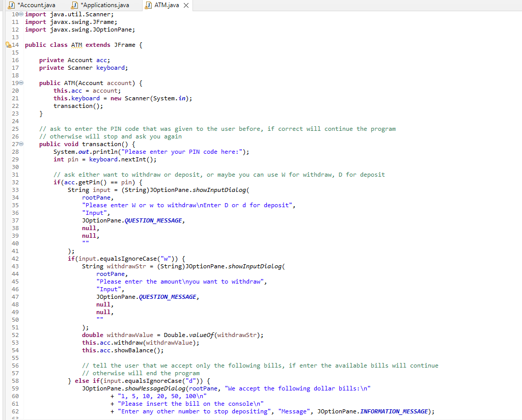Screen dimensions: 522x420
Task: Click the underlined ATM class name on line 14
Action: coord(76,45)
